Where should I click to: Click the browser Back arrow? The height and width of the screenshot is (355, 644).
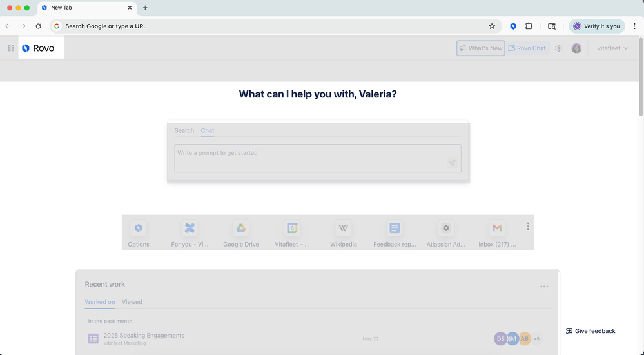pos(8,26)
